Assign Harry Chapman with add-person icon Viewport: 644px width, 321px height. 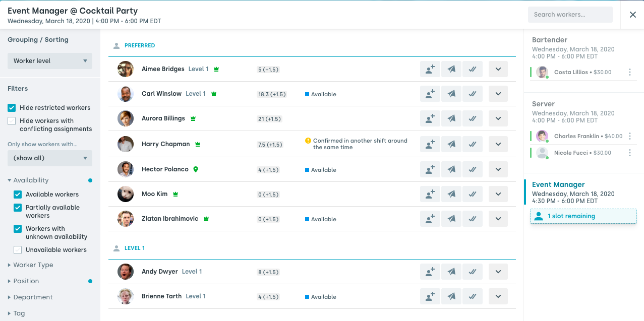pos(430,144)
